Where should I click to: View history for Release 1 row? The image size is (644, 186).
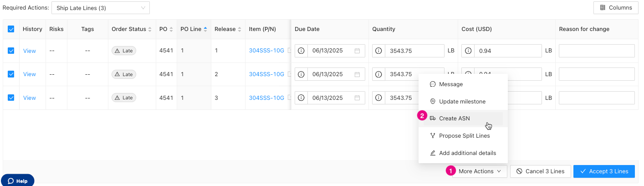[30, 51]
